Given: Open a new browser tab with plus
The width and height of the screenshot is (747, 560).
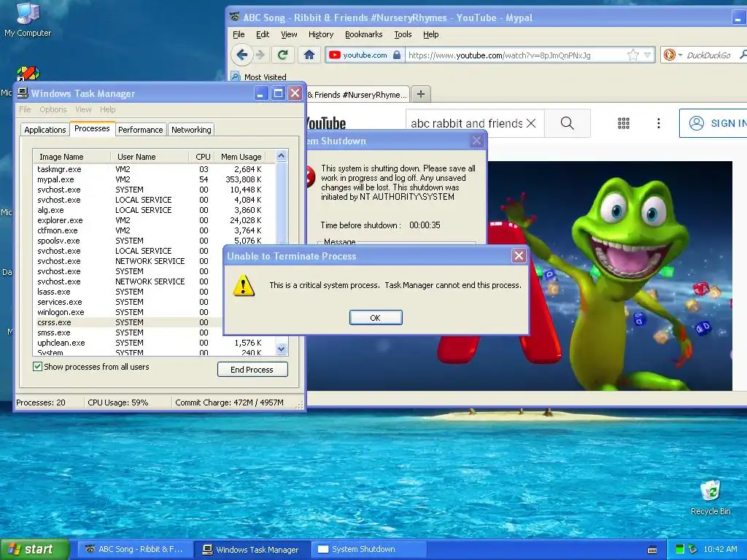Looking at the screenshot, I should tap(421, 94).
